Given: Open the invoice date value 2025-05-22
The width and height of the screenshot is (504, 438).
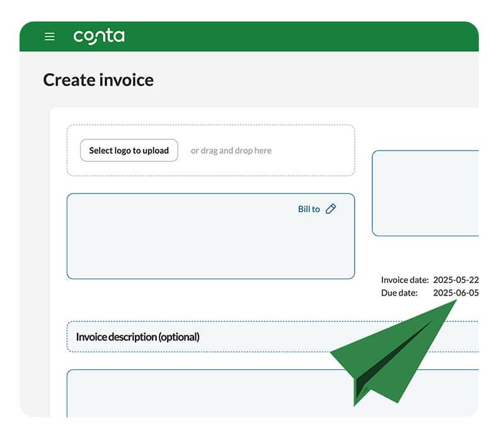Looking at the screenshot, I should (455, 280).
